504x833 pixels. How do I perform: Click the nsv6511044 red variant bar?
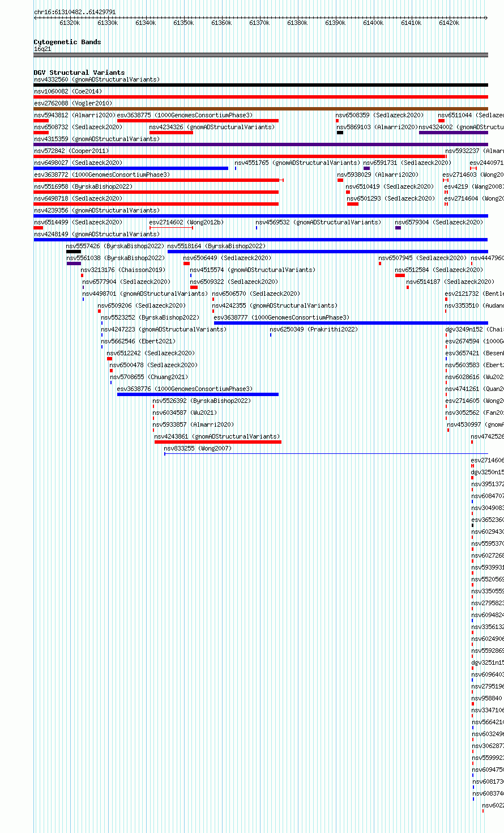pyautogui.click(x=441, y=121)
